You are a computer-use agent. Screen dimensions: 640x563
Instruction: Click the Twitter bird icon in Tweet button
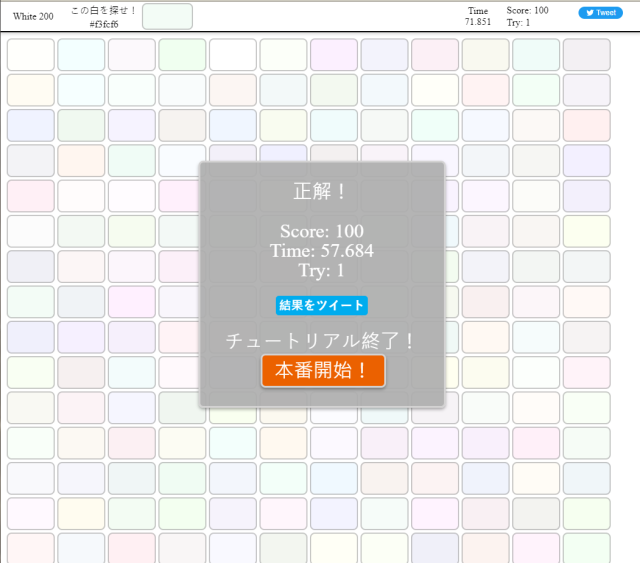(x=590, y=13)
